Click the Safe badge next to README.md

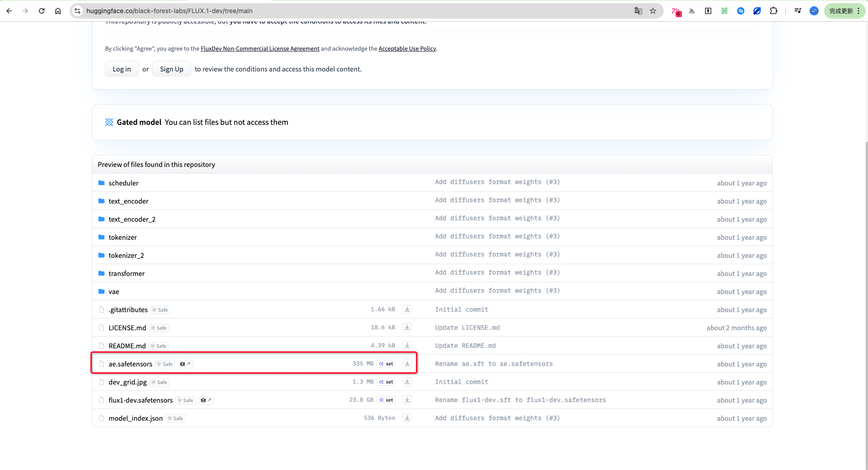(158, 346)
